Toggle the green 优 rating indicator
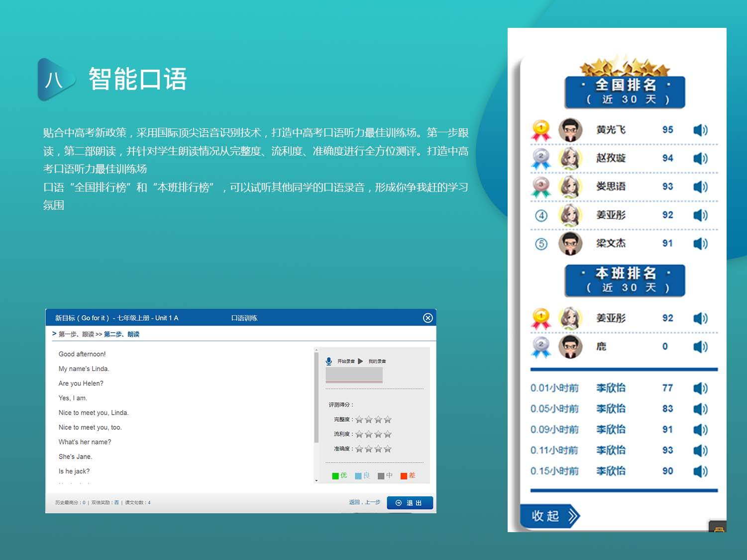 click(336, 475)
